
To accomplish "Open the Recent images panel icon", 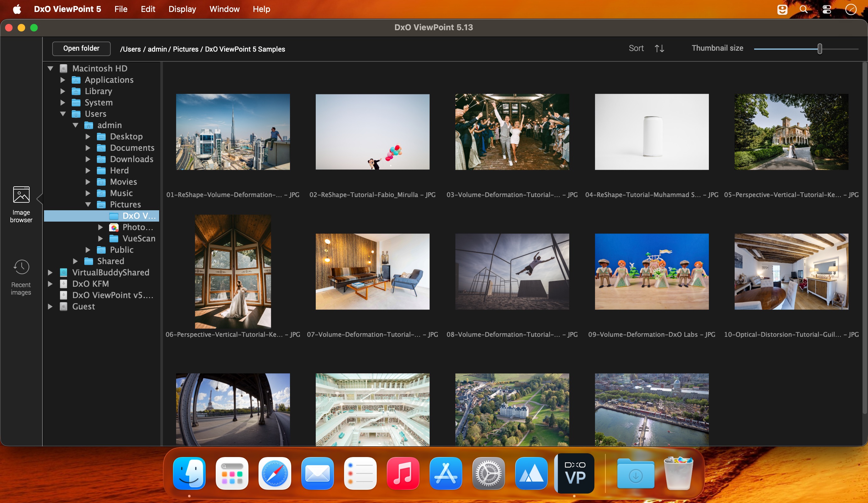I will (21, 267).
